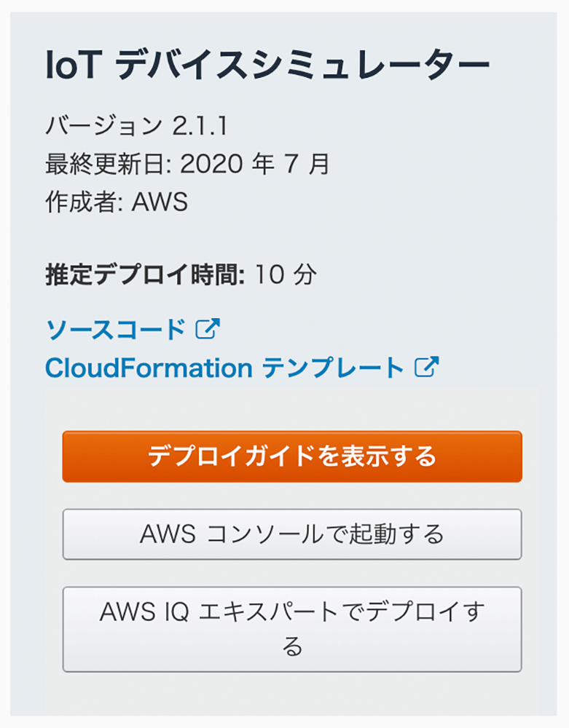Viewport: 569px width, 728px height.
Task: Click the date 2020 年 7 月
Action: (x=255, y=165)
